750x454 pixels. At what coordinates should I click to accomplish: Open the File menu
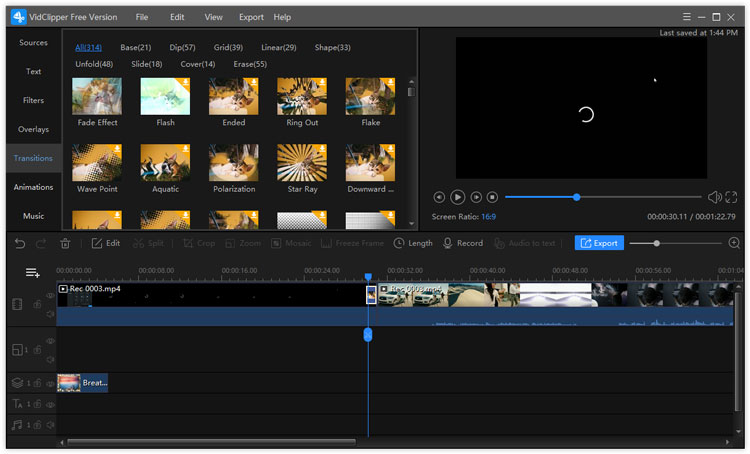[x=142, y=17]
